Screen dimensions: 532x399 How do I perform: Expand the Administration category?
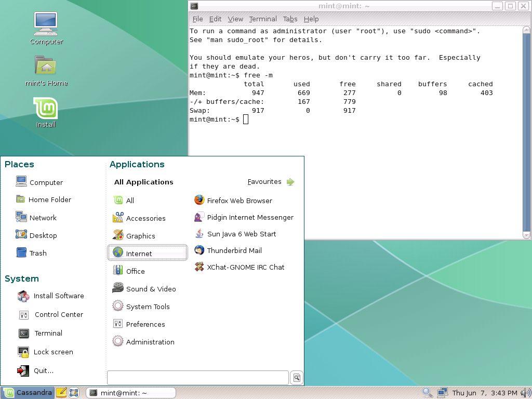[x=150, y=342]
